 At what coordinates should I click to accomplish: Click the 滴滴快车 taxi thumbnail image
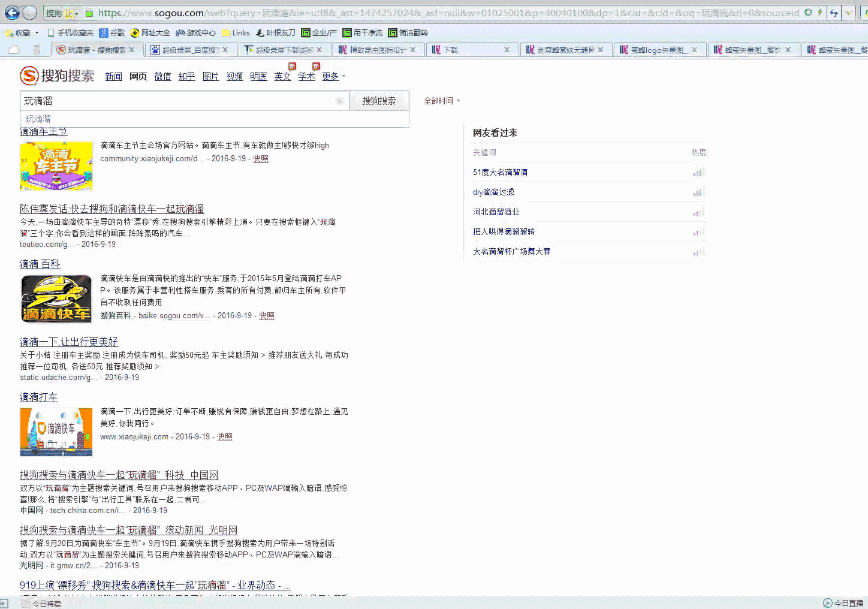pyautogui.click(x=56, y=299)
